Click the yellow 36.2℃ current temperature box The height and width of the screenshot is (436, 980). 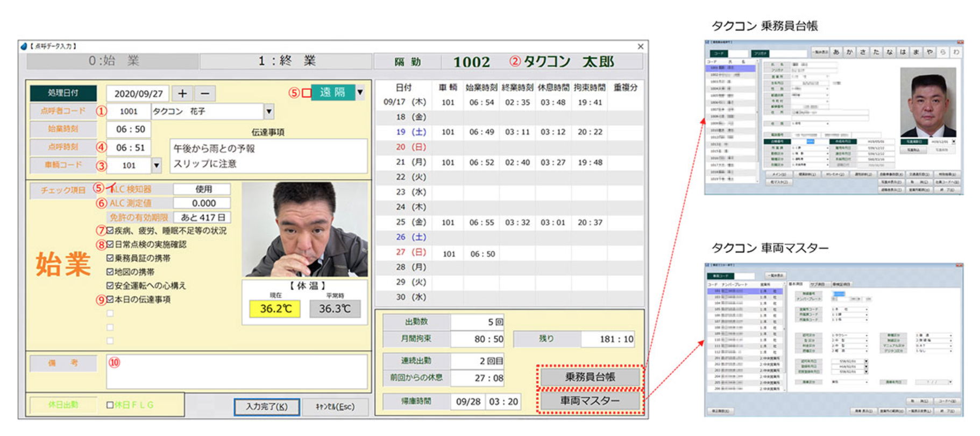[x=275, y=308]
